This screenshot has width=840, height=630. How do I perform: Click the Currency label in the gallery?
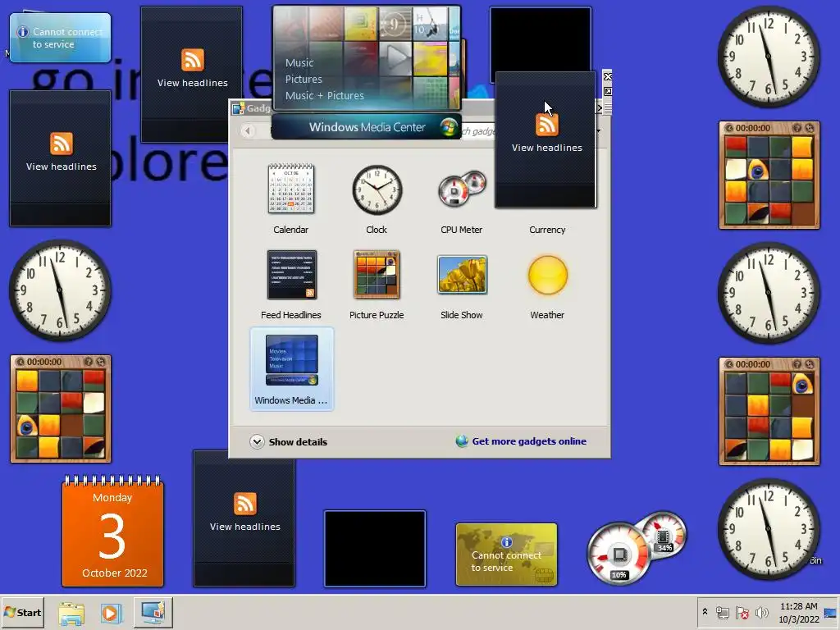[x=547, y=230]
